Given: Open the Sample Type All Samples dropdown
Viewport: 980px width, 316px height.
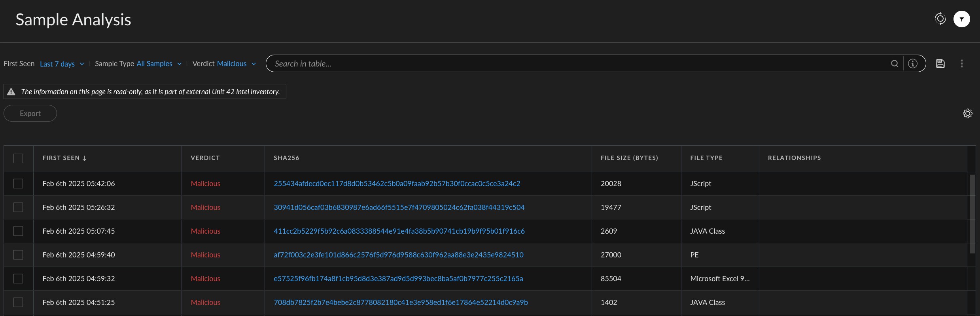Looking at the screenshot, I should click(159, 64).
